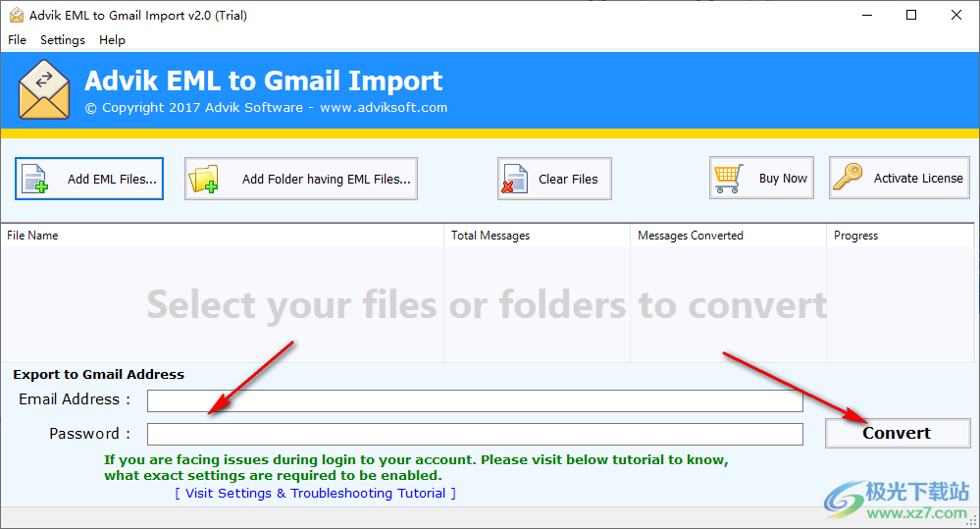This screenshot has width=980, height=529.
Task: Minimize the Advik window
Action: [867, 15]
